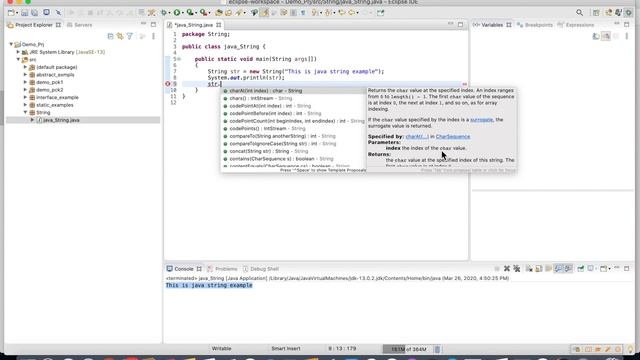Click the Save All toolbar icon
The image size is (640, 360).
35,13
